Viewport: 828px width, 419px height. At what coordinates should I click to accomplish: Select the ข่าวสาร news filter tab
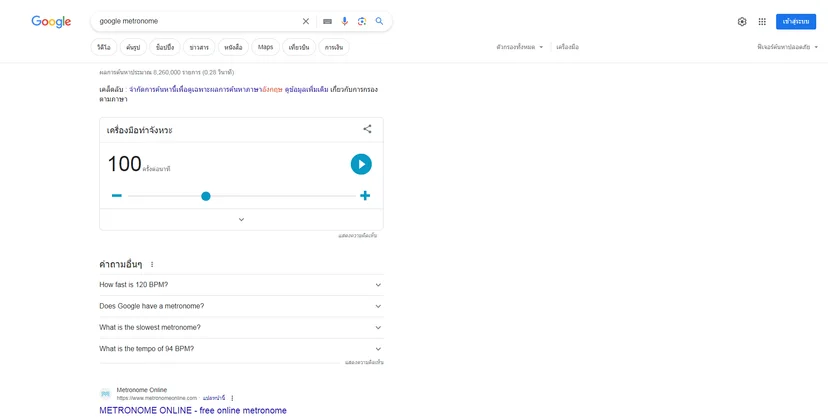pyautogui.click(x=199, y=47)
